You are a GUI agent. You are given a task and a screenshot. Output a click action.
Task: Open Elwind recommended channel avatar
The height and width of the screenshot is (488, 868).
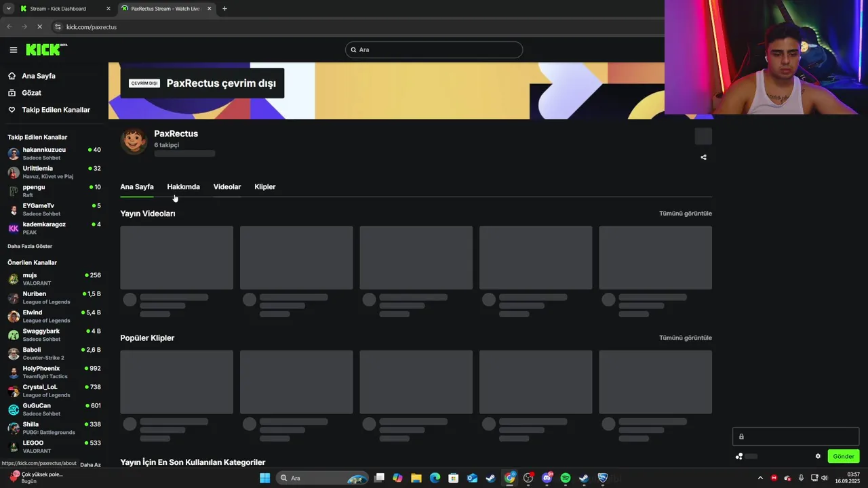pos(14,317)
